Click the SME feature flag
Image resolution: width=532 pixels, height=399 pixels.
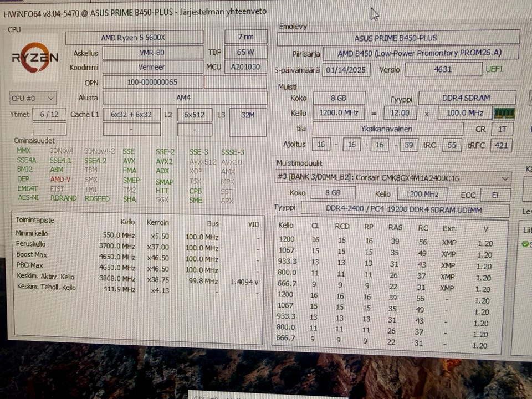[196, 200]
